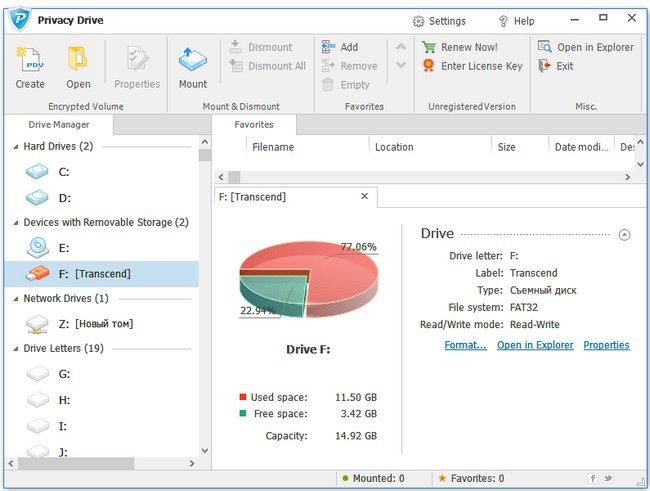Select hard drive D:
This screenshot has height=491, width=650.
[102, 198]
